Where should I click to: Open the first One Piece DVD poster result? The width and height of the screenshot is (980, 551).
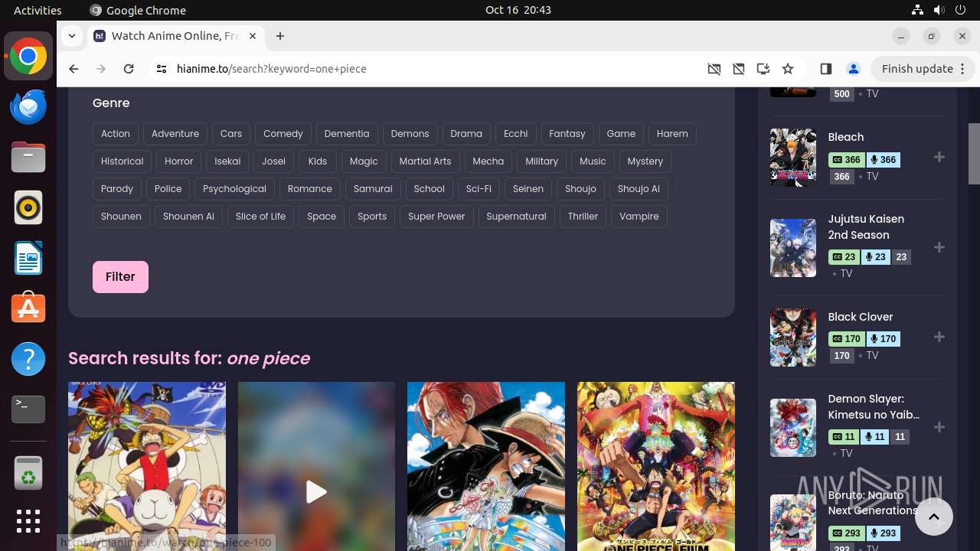pyautogui.click(x=147, y=466)
